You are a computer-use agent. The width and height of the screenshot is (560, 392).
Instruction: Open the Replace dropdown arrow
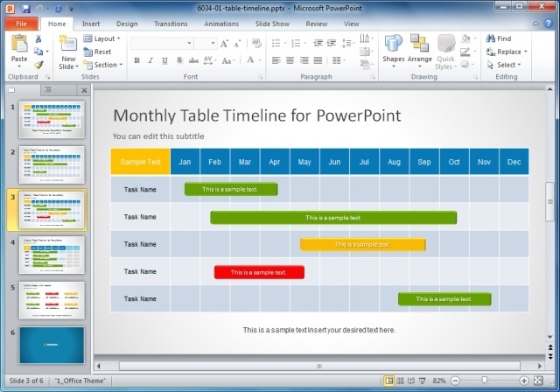[526, 52]
